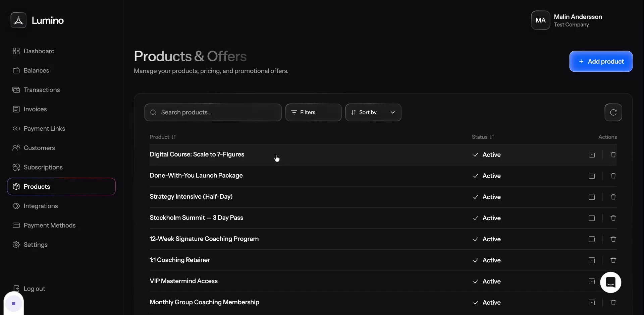644x315 pixels.
Task: Archive the 1:1 Coaching Retainer product
Action: tap(592, 260)
